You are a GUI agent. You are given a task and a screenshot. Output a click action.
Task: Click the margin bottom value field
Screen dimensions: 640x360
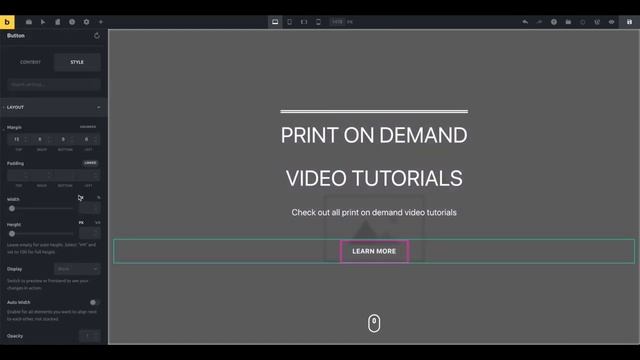(x=65, y=140)
